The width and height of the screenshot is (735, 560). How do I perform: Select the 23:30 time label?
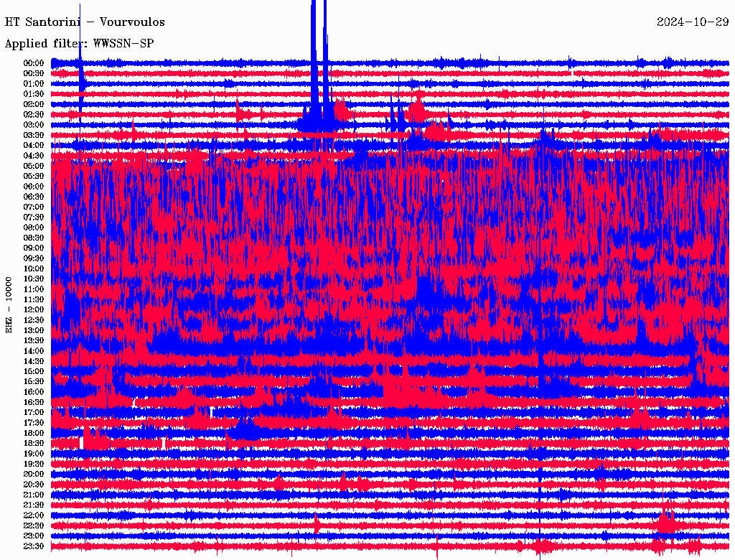click(33, 546)
